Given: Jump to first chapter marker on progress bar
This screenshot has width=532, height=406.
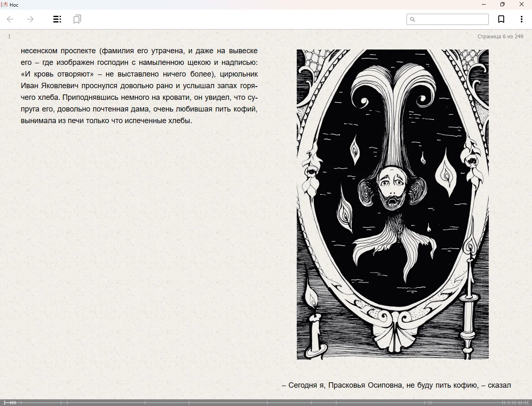Looking at the screenshot, I should [5, 402].
